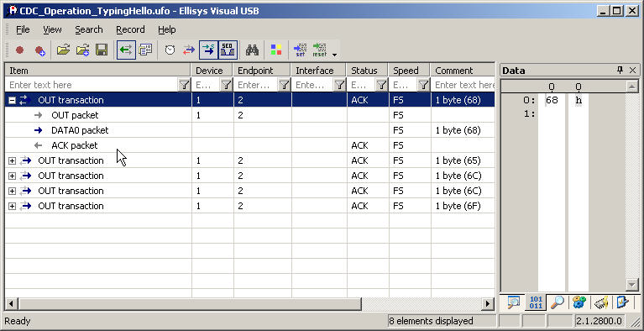
Task: Sort by the Endpoint column header
Action: [x=262, y=71]
